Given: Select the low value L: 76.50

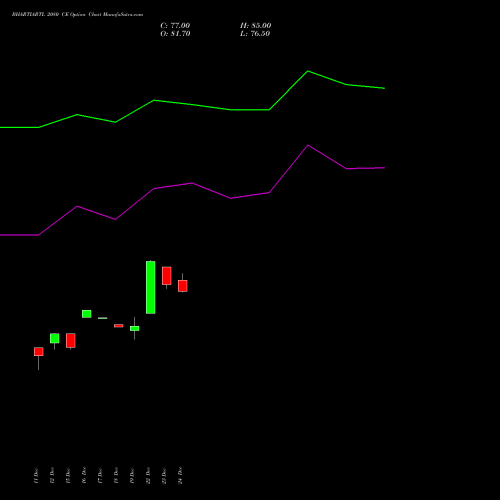Looking at the screenshot, I should pyautogui.click(x=255, y=34).
